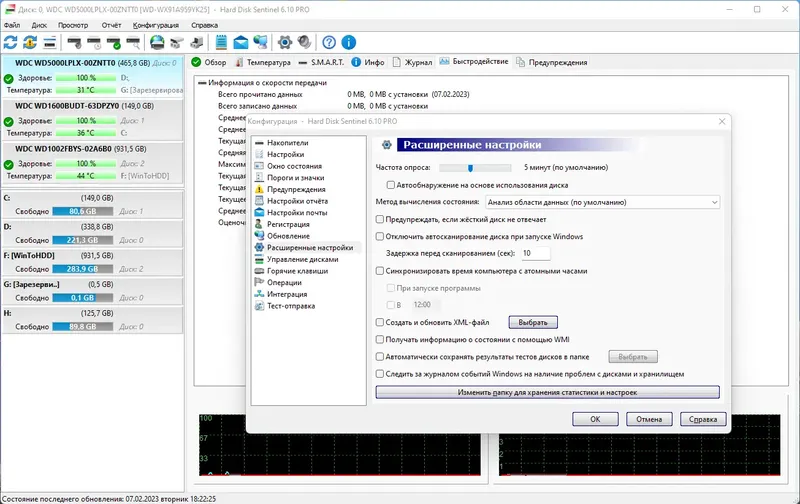Screen dimensions: 800x504
Task: Open Просмотр menu
Action: (73, 25)
